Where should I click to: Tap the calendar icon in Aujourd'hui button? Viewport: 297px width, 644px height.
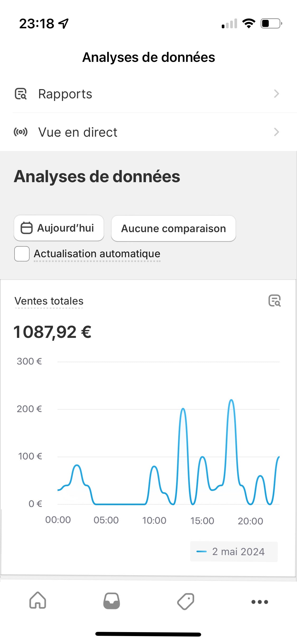tap(26, 228)
